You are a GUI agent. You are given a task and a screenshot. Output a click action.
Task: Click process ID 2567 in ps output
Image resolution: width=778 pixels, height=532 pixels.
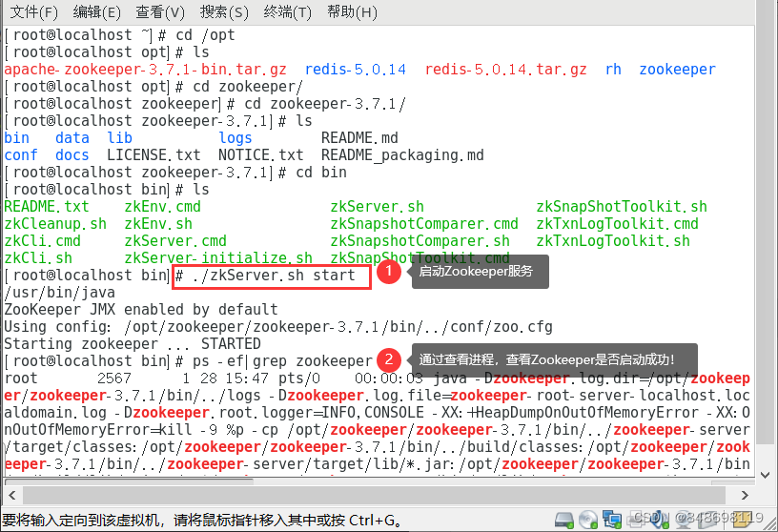coord(114,379)
